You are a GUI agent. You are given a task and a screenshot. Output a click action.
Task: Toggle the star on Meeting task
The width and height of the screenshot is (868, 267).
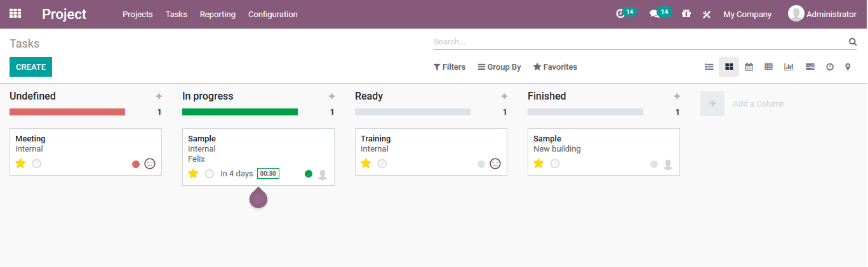point(20,164)
